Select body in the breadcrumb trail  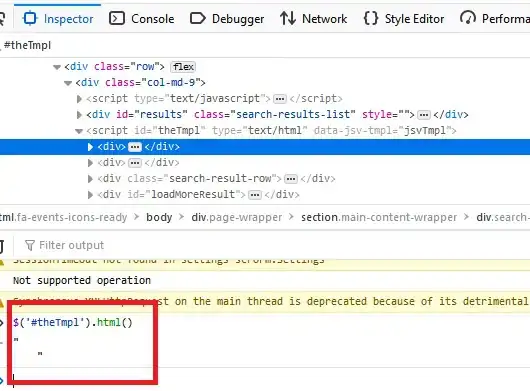coord(159,217)
